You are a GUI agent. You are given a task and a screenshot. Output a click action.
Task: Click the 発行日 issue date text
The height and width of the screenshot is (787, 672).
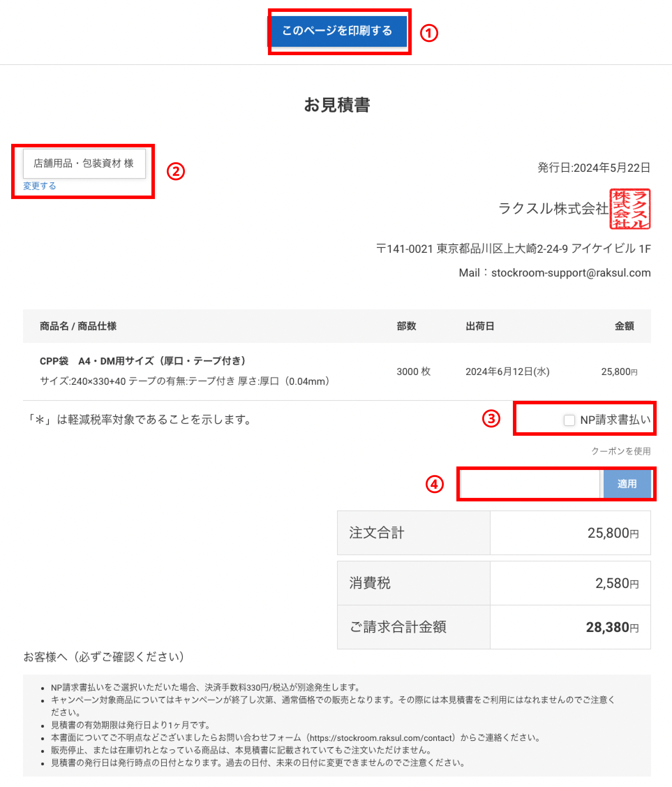point(593,167)
